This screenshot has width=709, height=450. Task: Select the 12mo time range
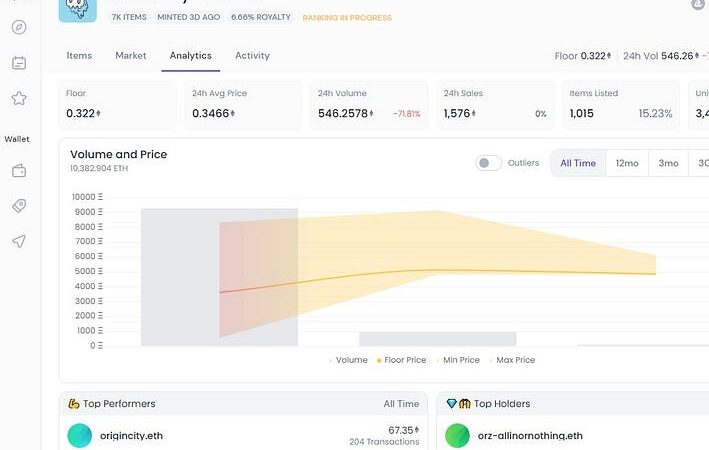pyautogui.click(x=627, y=163)
